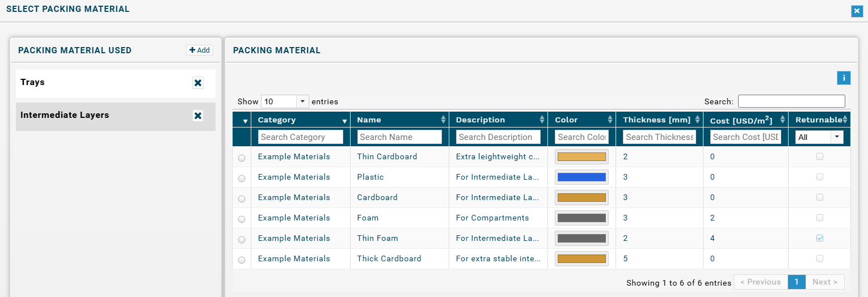Click the Foam gray color swatch
Image resolution: width=868 pixels, height=297 pixels.
point(582,218)
